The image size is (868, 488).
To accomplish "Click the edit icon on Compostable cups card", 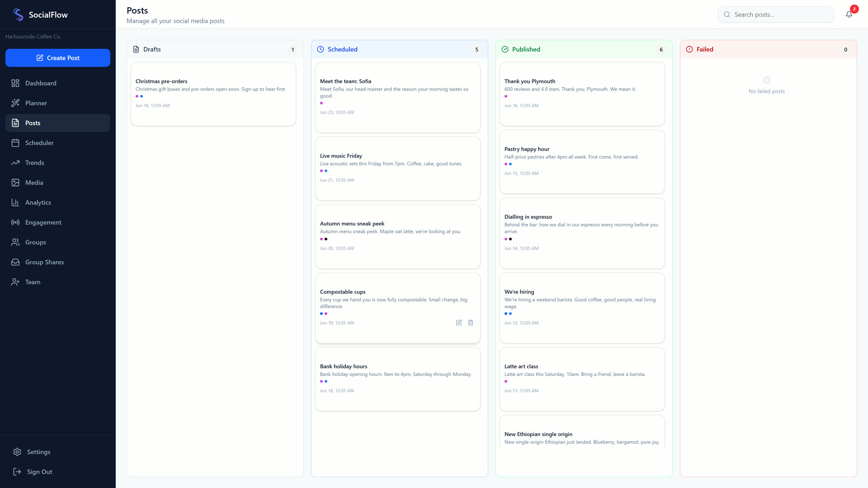I will click(x=459, y=323).
